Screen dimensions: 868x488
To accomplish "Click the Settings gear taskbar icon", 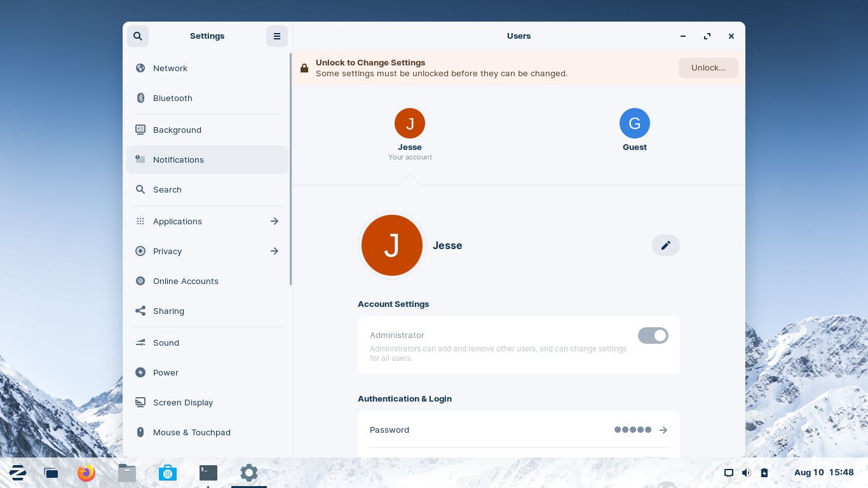I will pyautogui.click(x=249, y=473).
